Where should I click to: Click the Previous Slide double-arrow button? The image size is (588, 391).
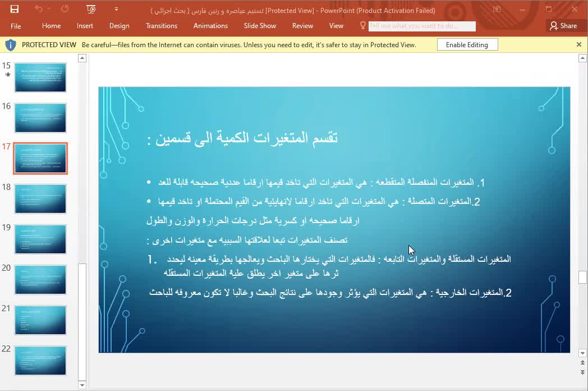(x=582, y=363)
